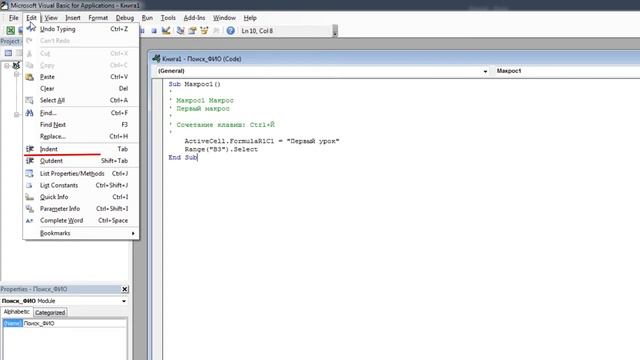Choose List Constants menu entry

(x=81, y=185)
